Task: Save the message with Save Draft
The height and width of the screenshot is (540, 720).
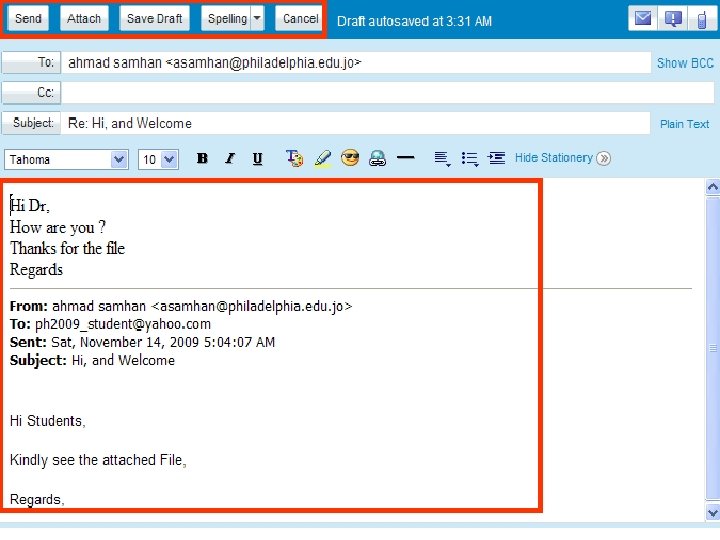Action: click(154, 19)
